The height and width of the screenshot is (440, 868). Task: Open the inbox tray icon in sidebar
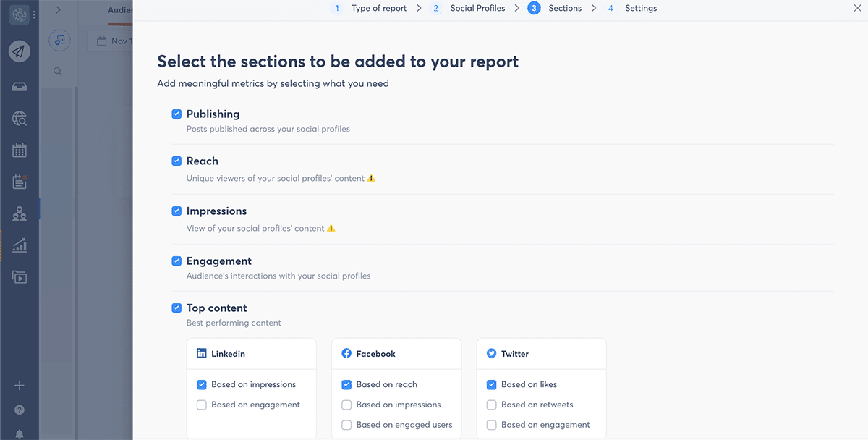20,87
